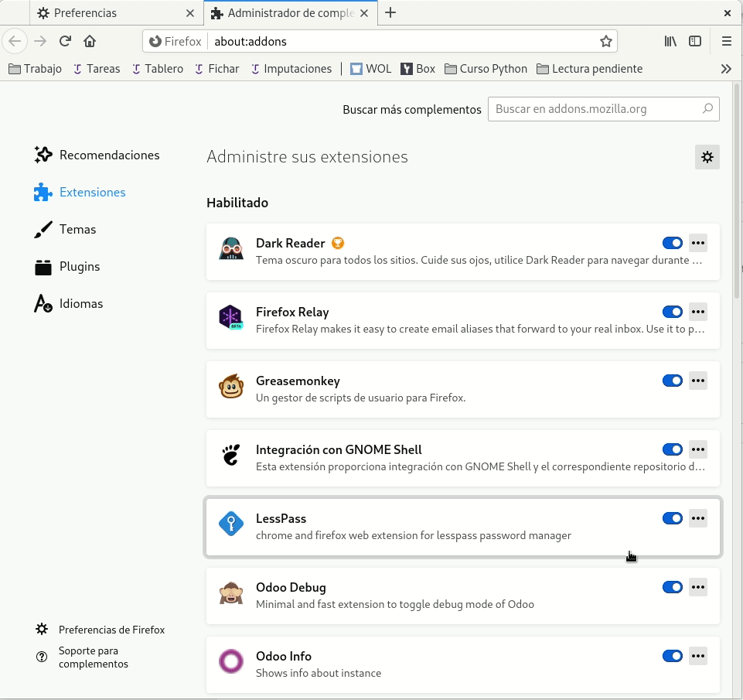Bookmark this page with the star
The image size is (743, 700).
[x=605, y=41]
